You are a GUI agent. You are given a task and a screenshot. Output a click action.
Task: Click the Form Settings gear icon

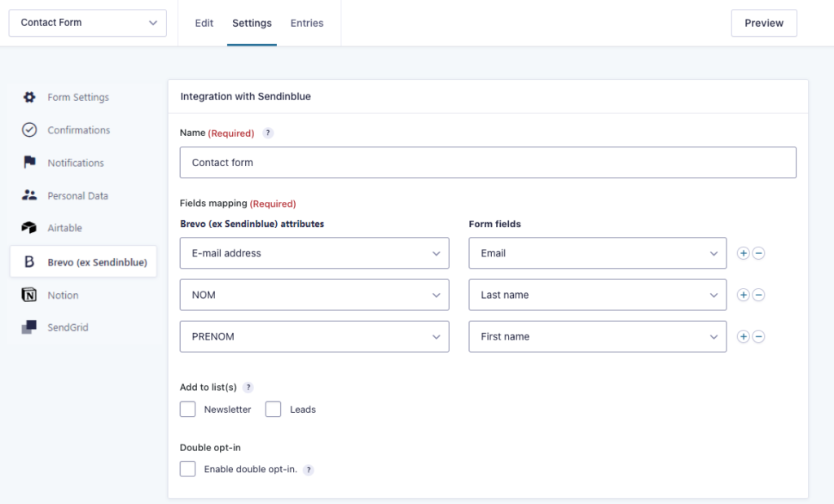point(29,97)
